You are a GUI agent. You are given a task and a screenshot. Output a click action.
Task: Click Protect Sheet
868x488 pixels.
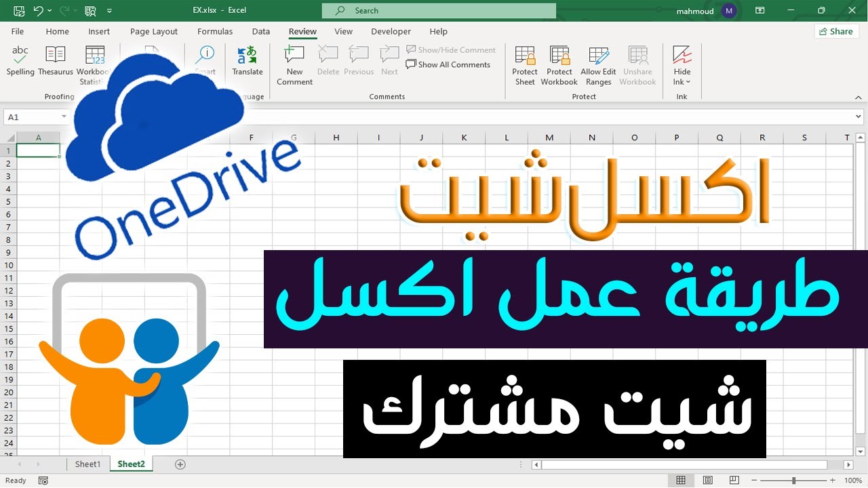(525, 65)
